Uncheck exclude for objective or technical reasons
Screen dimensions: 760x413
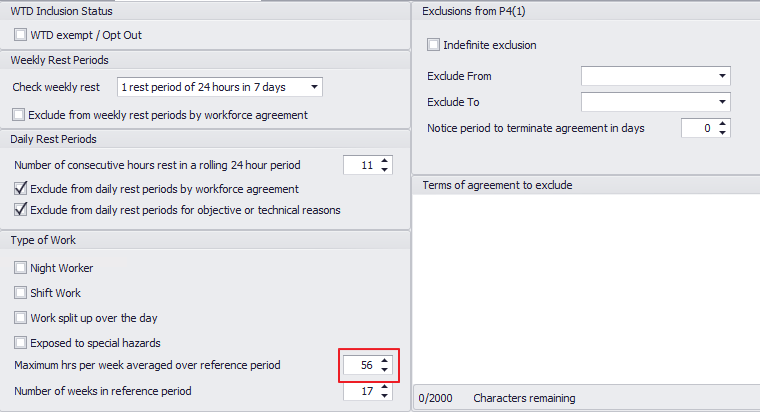click(22, 210)
